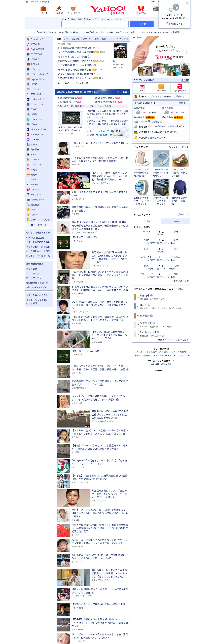Select the 科学 news tab
The height and width of the screenshot is (644, 215).
point(119,39)
